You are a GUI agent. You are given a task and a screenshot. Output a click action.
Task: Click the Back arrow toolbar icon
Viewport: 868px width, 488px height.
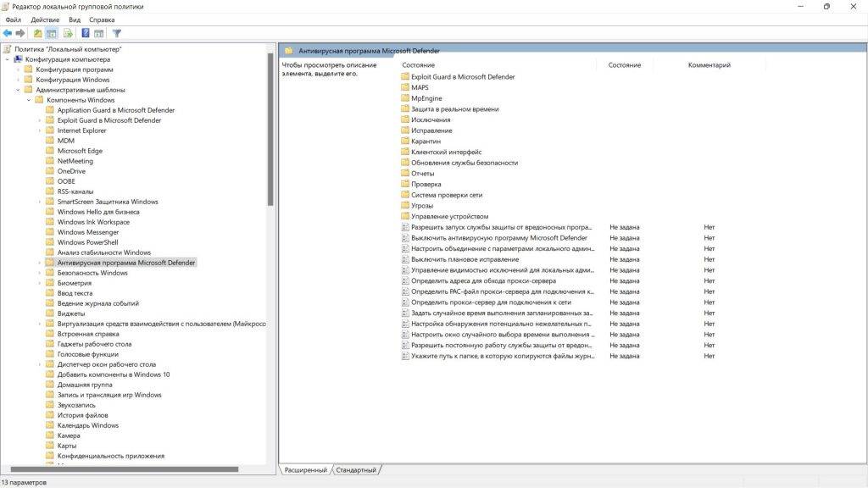point(8,34)
